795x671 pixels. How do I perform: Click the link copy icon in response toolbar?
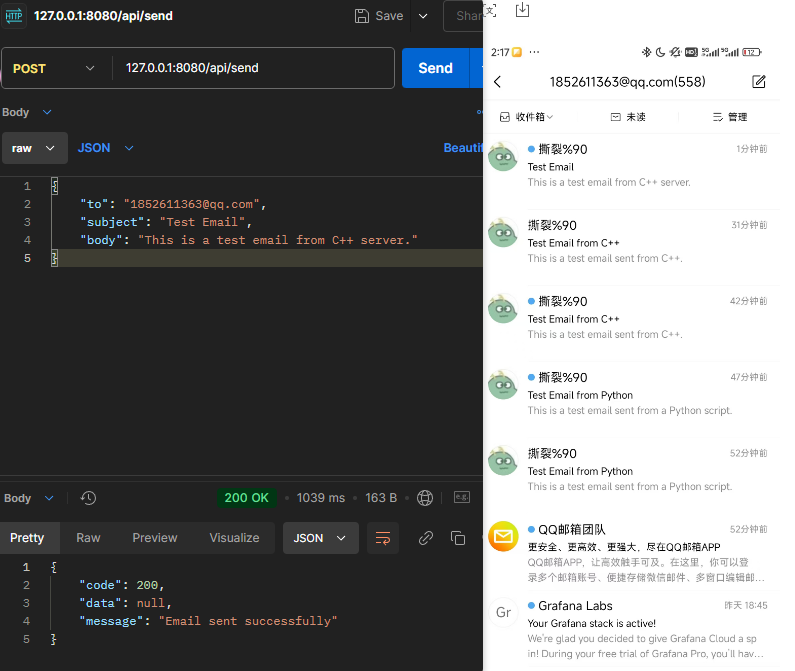(x=426, y=538)
